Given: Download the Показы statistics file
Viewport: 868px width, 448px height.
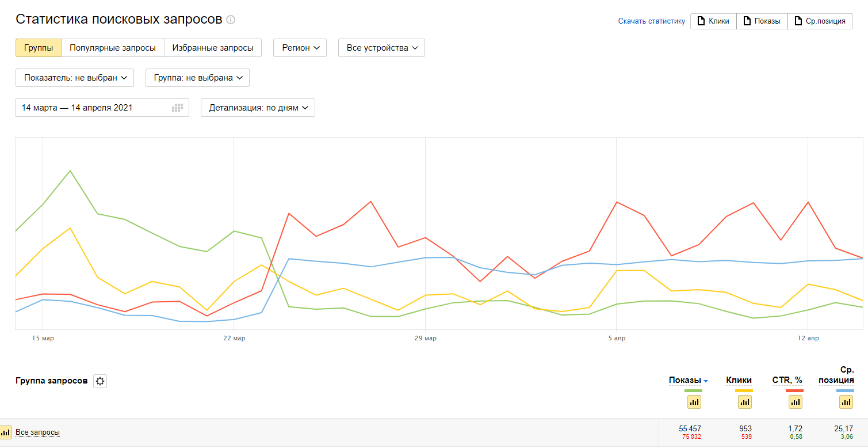Looking at the screenshot, I should [762, 21].
